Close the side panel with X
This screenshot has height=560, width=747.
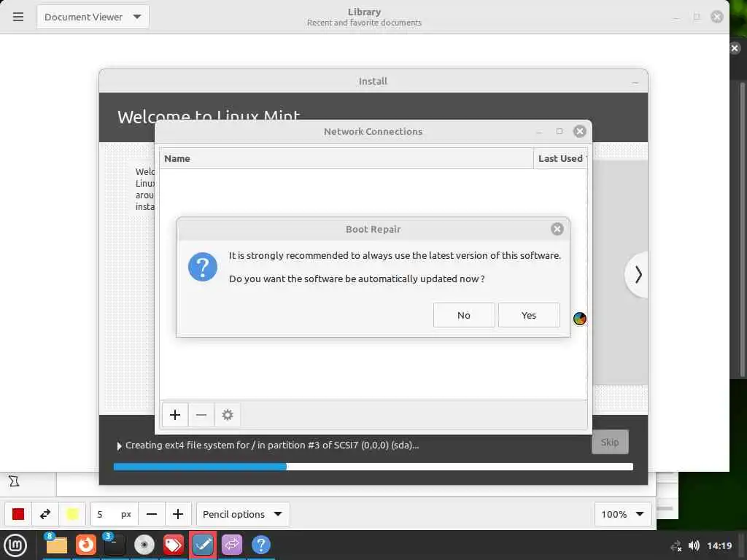[735, 48]
